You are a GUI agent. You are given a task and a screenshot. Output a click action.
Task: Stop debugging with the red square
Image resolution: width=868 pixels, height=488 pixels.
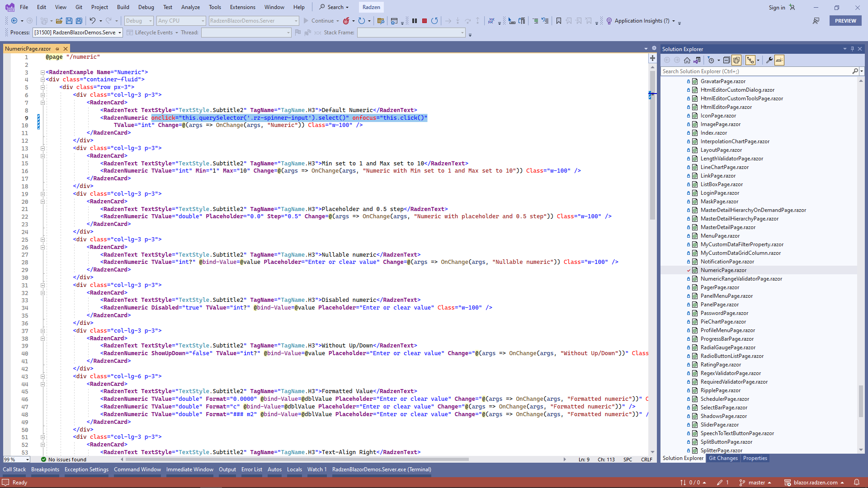pyautogui.click(x=425, y=21)
